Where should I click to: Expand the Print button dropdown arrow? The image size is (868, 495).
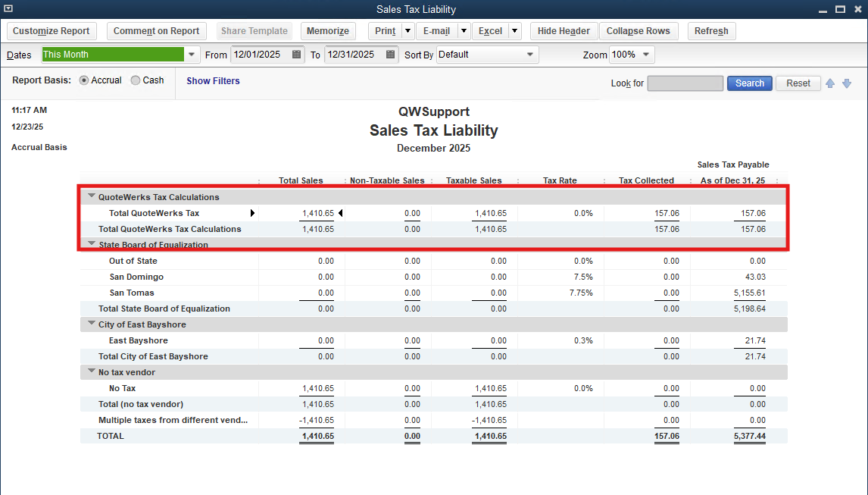tap(407, 31)
